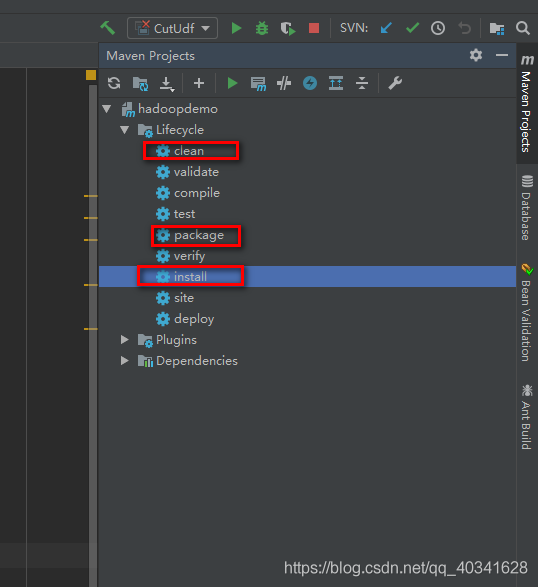Image resolution: width=538 pixels, height=587 pixels.
Task: Add Maven project with the plus icon
Action: tap(199, 83)
